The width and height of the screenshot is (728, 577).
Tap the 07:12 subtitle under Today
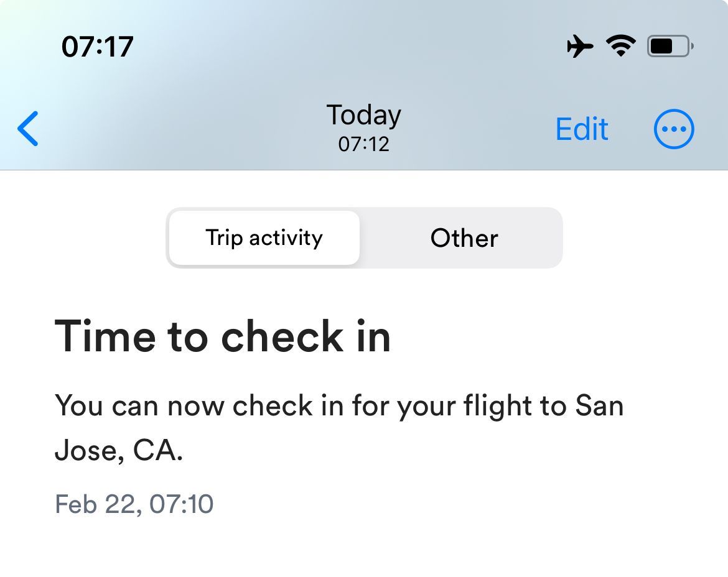[x=363, y=144]
